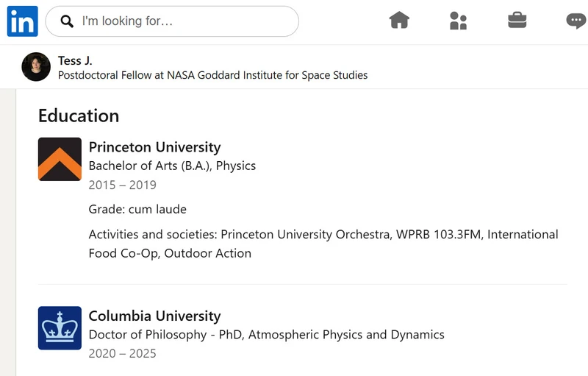Click the Princeton University logo
This screenshot has width=588, height=376.
click(x=60, y=159)
